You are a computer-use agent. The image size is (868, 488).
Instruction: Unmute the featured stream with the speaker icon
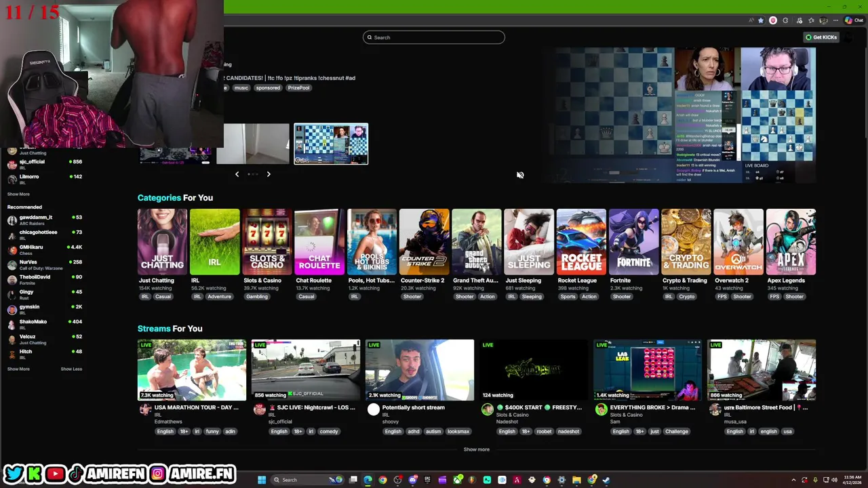click(520, 175)
